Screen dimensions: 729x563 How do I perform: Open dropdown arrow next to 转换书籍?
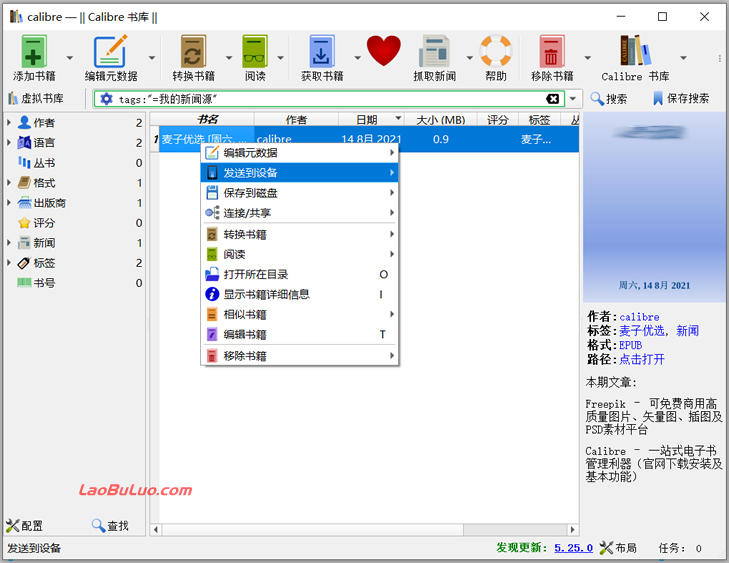click(229, 58)
